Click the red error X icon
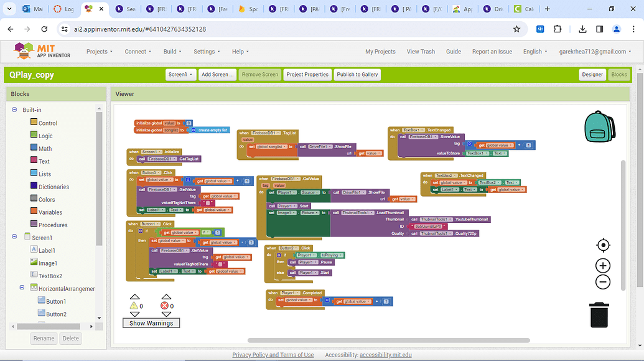 coord(165,306)
